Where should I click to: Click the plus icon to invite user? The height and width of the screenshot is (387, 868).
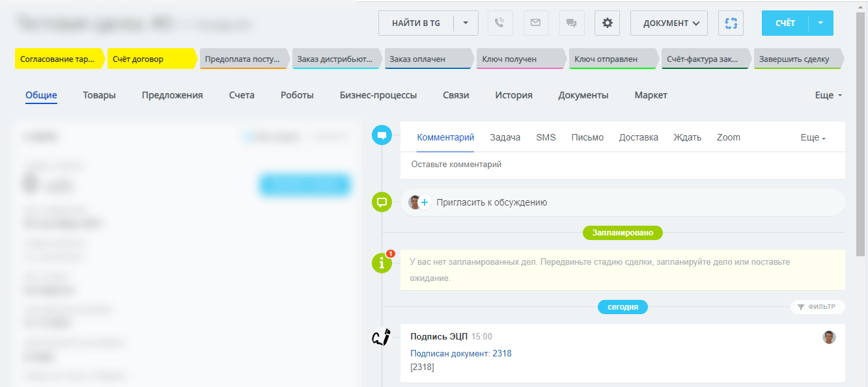[x=425, y=202]
